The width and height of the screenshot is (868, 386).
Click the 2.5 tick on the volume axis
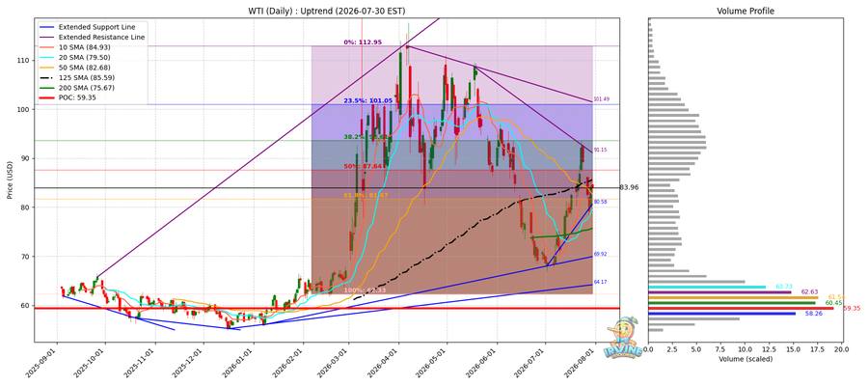click(672, 349)
